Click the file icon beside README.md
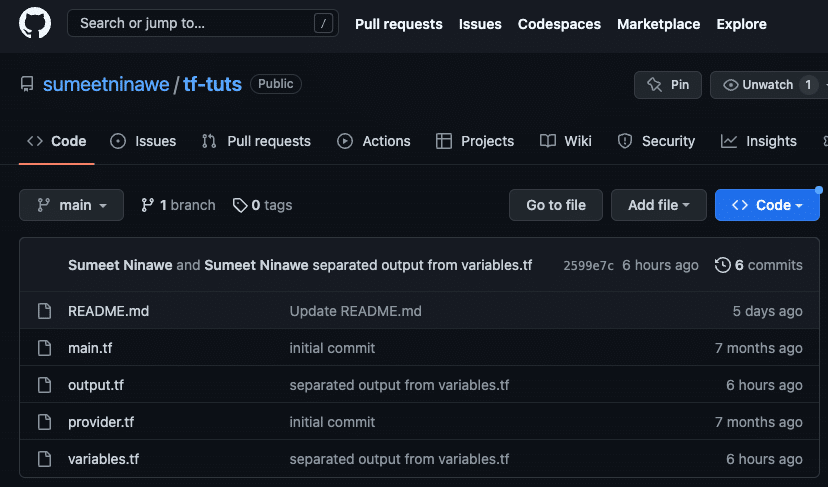The height and width of the screenshot is (487, 828). [x=44, y=311]
